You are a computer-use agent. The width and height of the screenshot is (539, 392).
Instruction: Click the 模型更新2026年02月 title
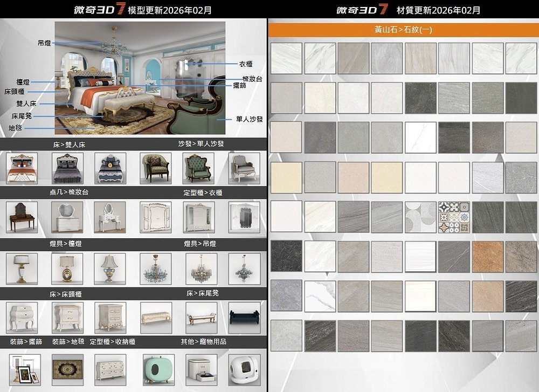pos(169,10)
